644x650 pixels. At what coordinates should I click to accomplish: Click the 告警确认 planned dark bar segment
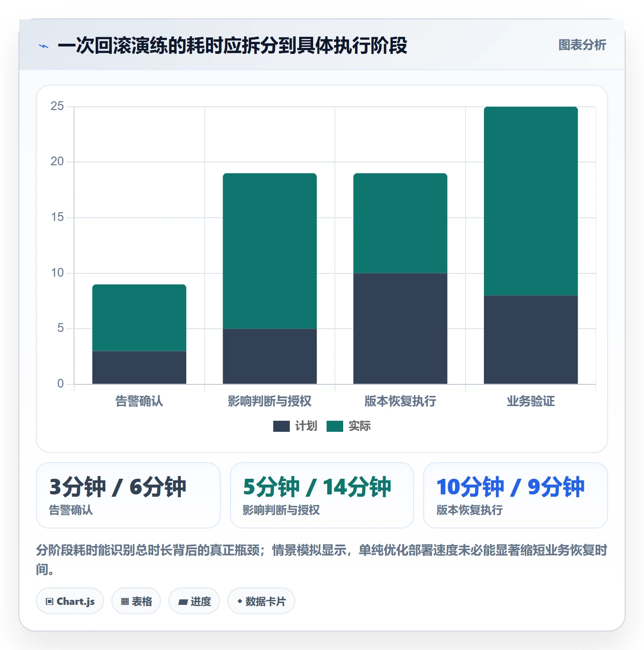[x=139, y=367]
